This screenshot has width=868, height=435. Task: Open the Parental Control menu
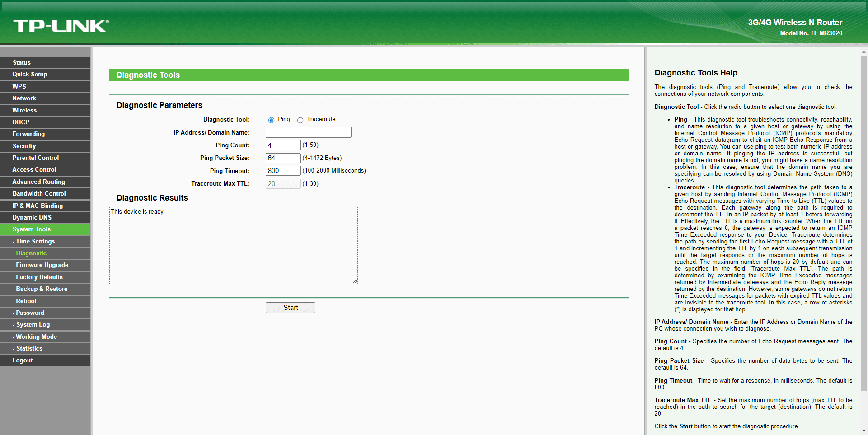point(45,158)
